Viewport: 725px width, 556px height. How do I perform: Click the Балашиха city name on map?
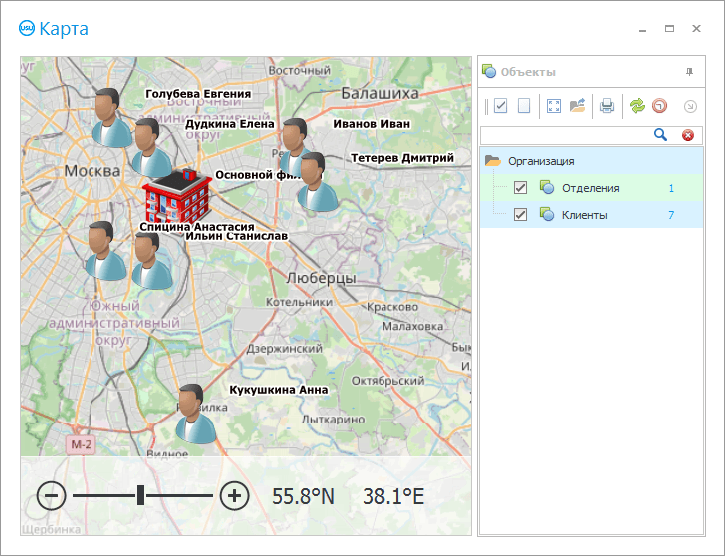380,93
